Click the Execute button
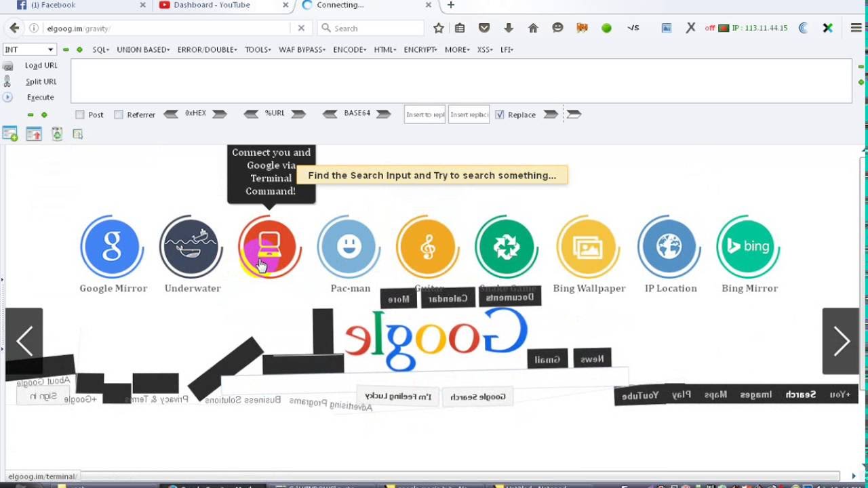 click(40, 97)
